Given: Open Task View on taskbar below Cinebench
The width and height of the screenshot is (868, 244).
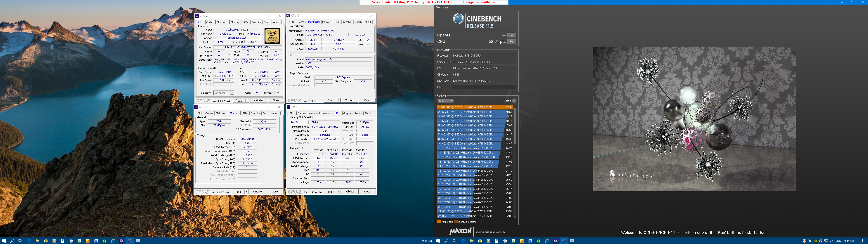Looking at the screenshot, I should pos(454,241).
